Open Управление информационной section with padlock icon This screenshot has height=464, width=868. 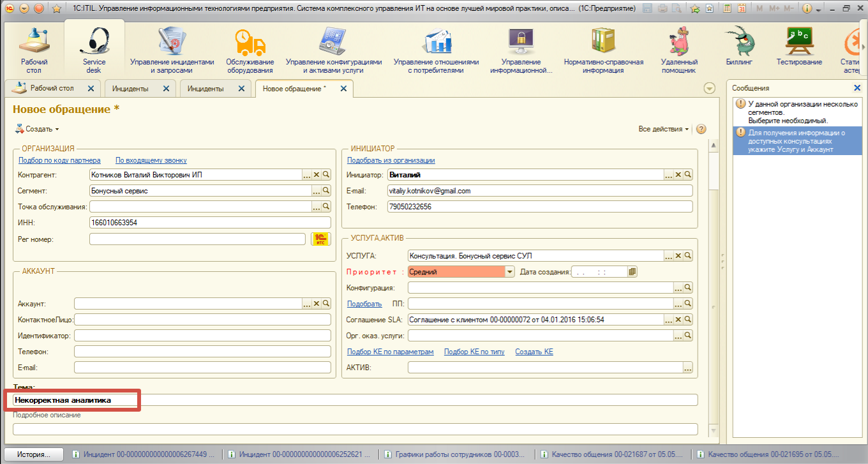point(521,49)
